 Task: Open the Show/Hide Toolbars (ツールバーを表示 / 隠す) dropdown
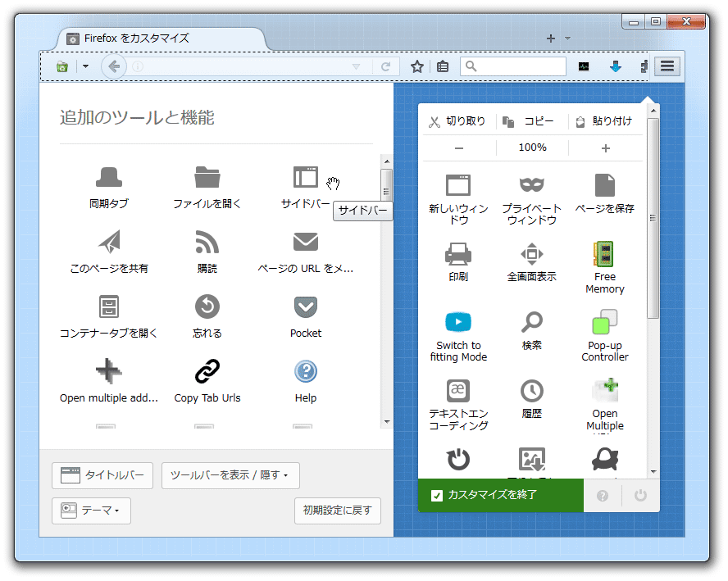click(x=230, y=475)
